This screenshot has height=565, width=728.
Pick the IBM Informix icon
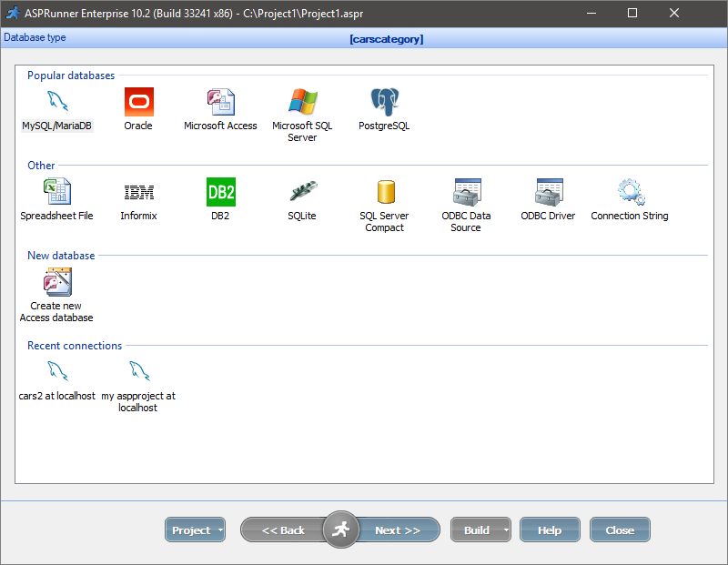(x=139, y=192)
